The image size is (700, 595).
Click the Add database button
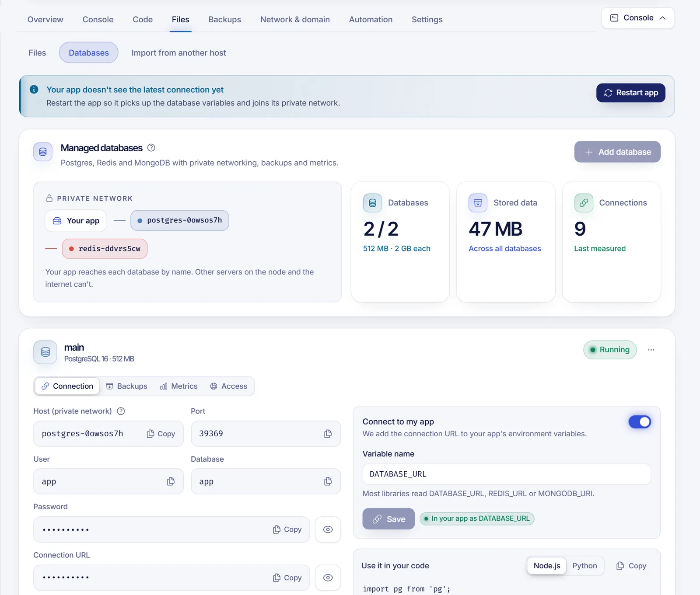click(x=617, y=152)
